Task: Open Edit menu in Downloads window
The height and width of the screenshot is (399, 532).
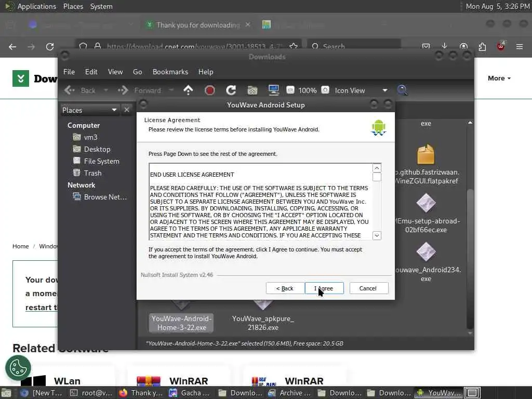Action: click(x=91, y=72)
